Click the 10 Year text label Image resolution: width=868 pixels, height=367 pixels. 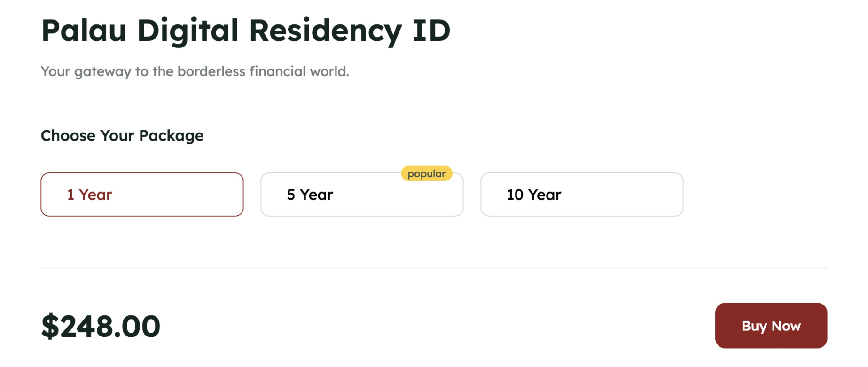tap(534, 195)
